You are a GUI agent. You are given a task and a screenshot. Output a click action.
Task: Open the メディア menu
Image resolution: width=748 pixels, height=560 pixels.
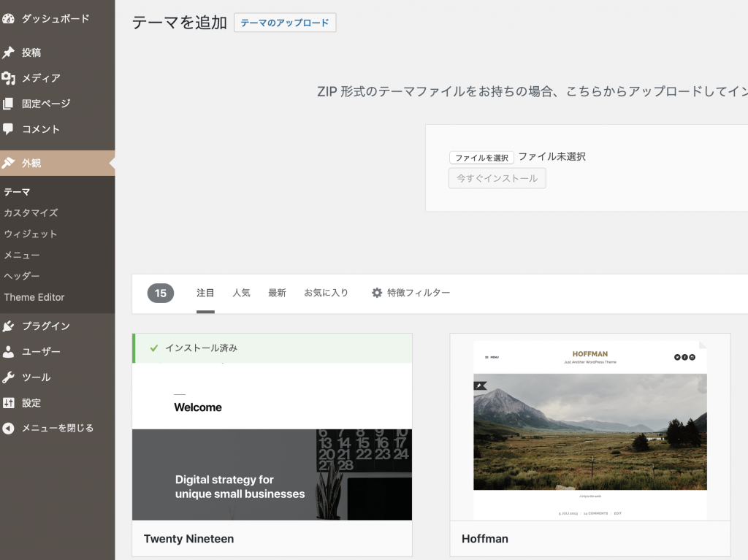[57, 77]
